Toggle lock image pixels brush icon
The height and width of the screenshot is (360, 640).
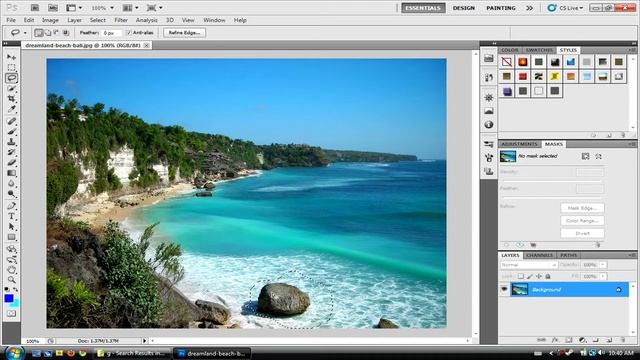[x=530, y=276]
